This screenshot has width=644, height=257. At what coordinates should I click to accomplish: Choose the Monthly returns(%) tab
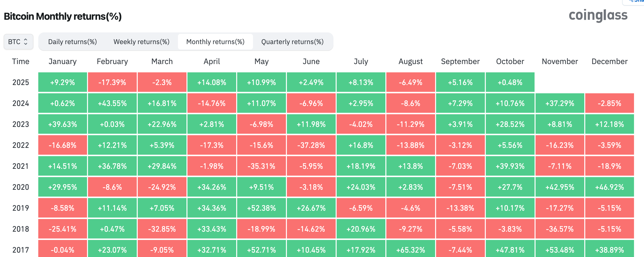click(215, 42)
